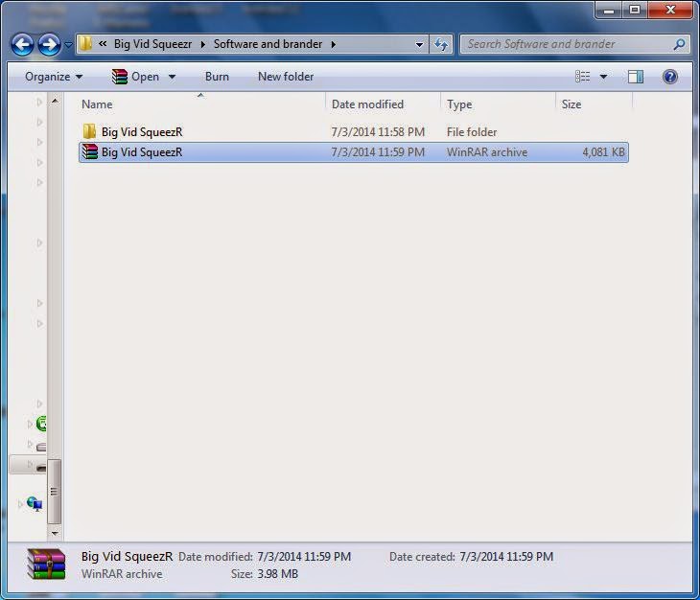The width and height of the screenshot is (700, 600).
Task: Click the magnifier search icon
Action: click(680, 44)
